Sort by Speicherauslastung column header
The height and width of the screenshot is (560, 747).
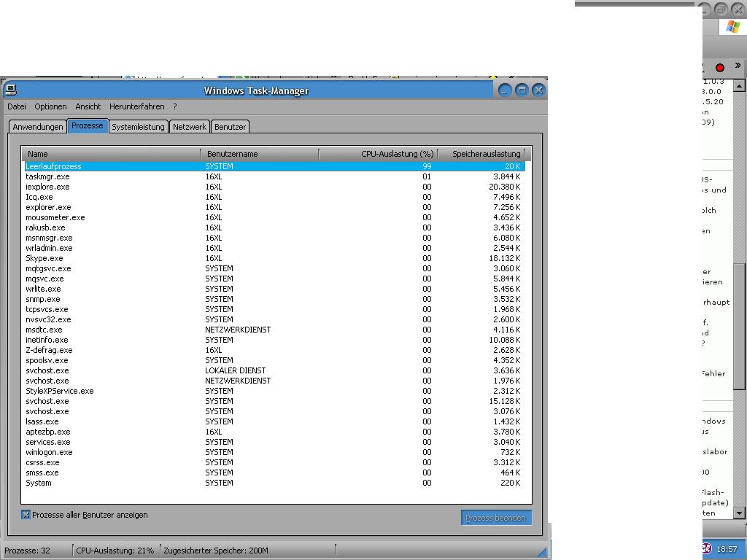tap(481, 154)
